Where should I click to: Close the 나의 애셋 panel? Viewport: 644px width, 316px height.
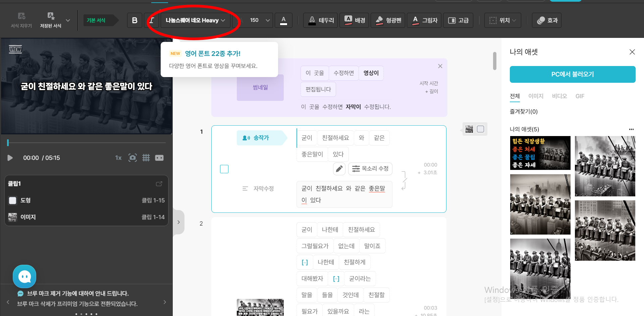click(x=632, y=52)
